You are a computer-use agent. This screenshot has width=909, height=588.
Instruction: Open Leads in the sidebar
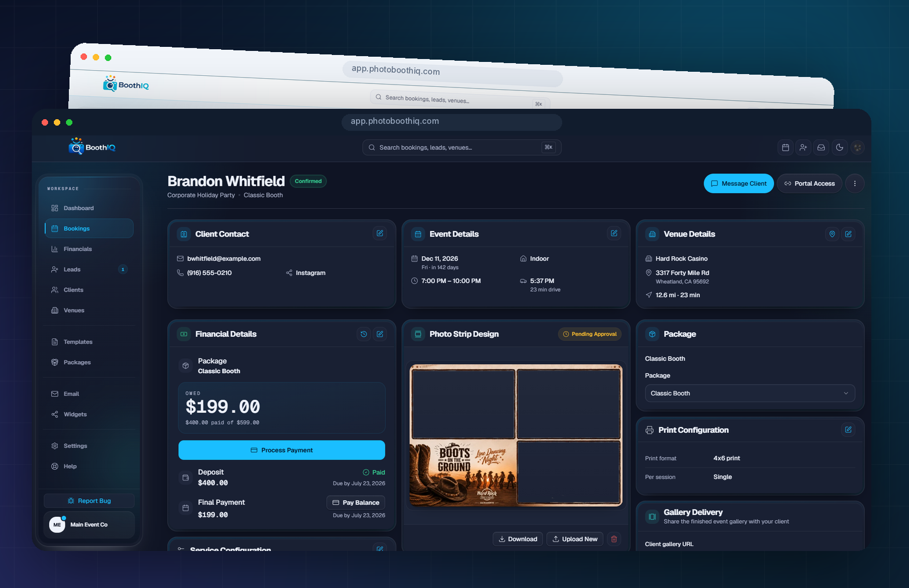tap(89, 269)
